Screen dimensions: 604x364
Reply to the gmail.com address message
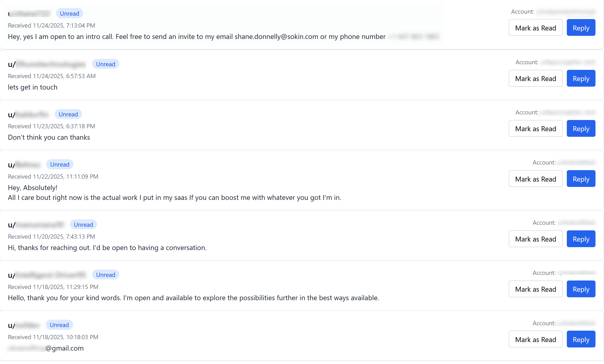click(x=581, y=339)
